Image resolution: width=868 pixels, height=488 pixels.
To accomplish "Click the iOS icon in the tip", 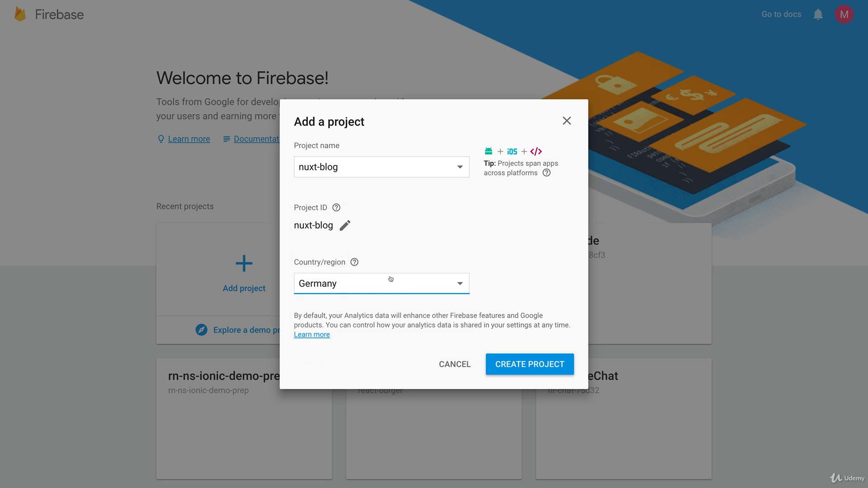I will [512, 152].
